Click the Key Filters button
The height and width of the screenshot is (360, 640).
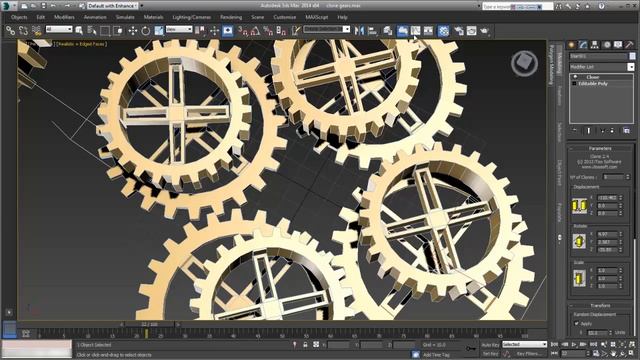[x=529, y=353]
